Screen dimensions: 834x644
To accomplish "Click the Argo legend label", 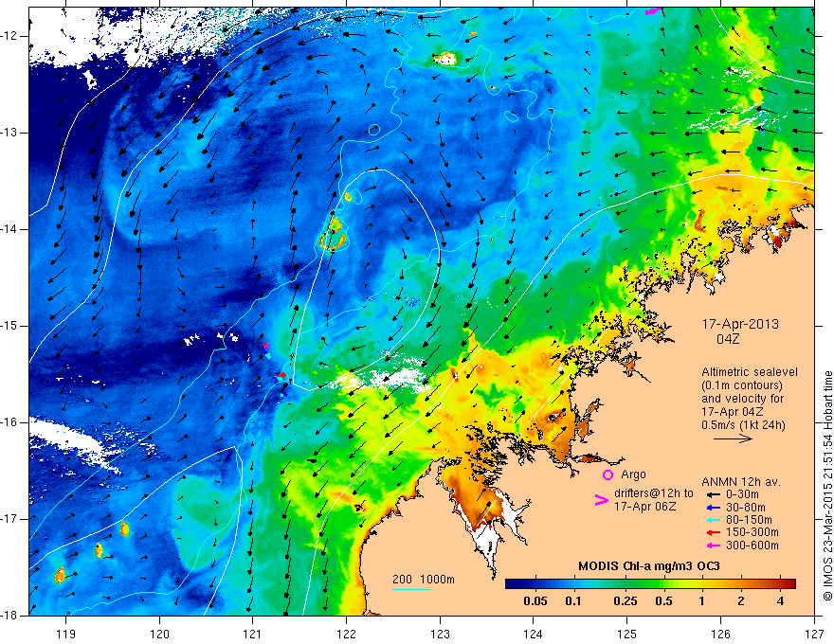I will tap(633, 474).
